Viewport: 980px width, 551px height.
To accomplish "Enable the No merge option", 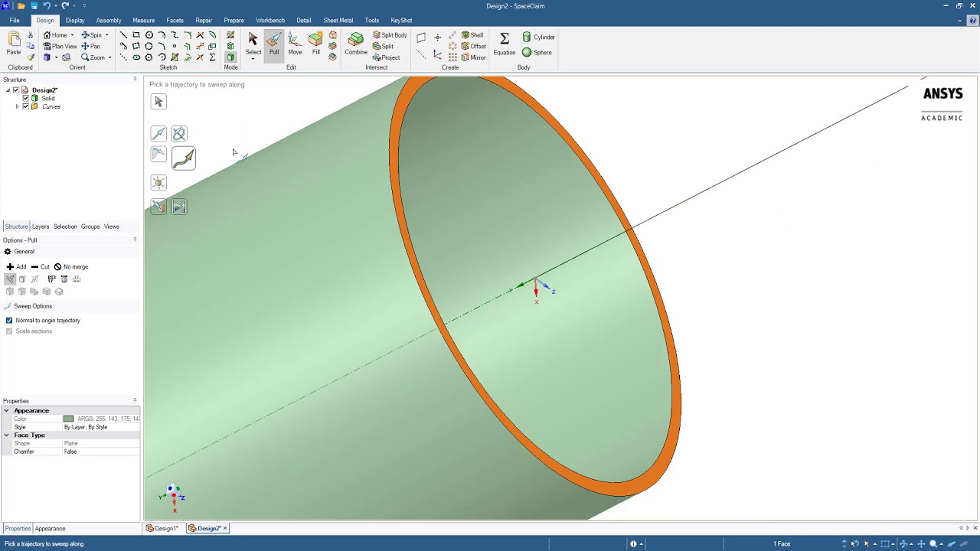I will (70, 267).
